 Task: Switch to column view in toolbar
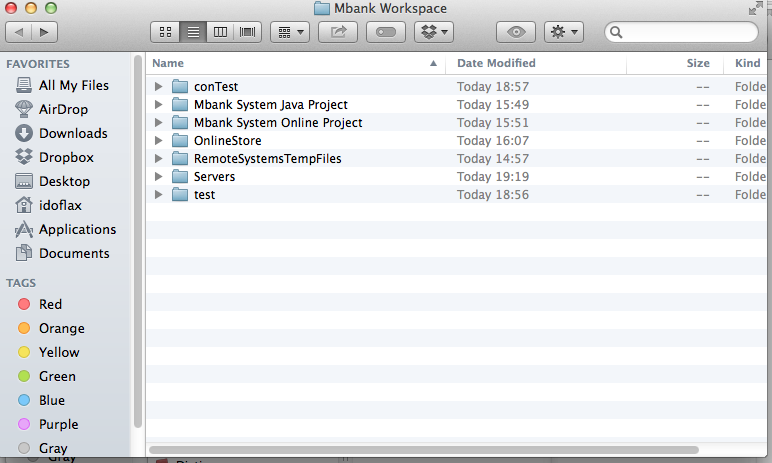pyautogui.click(x=220, y=32)
